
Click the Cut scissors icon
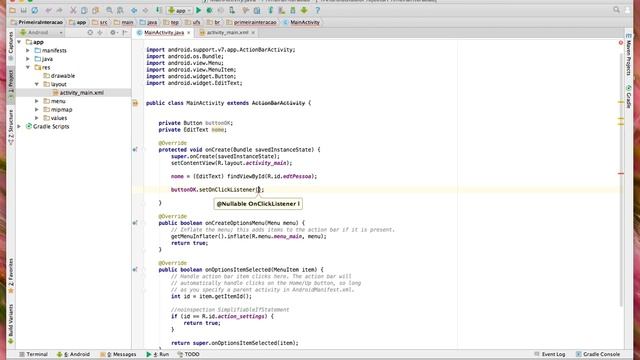(x=73, y=10)
